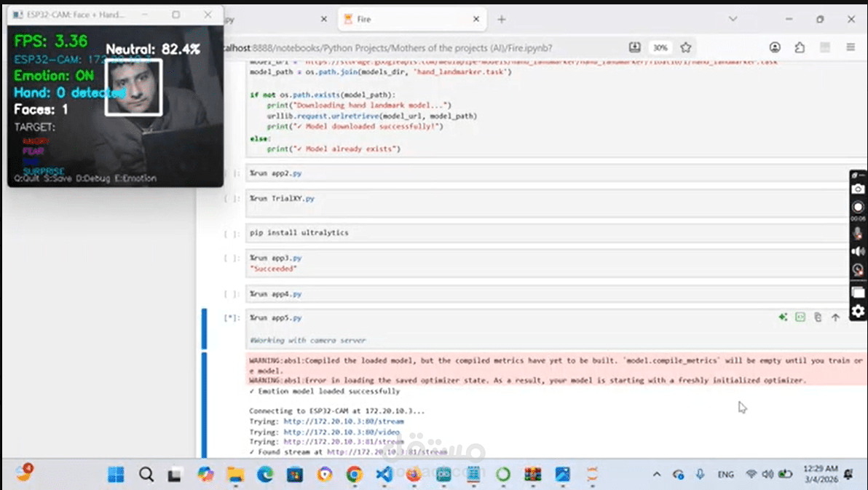Open Jupyter app icon on the taskbar
The image size is (868, 490).
[x=592, y=475]
